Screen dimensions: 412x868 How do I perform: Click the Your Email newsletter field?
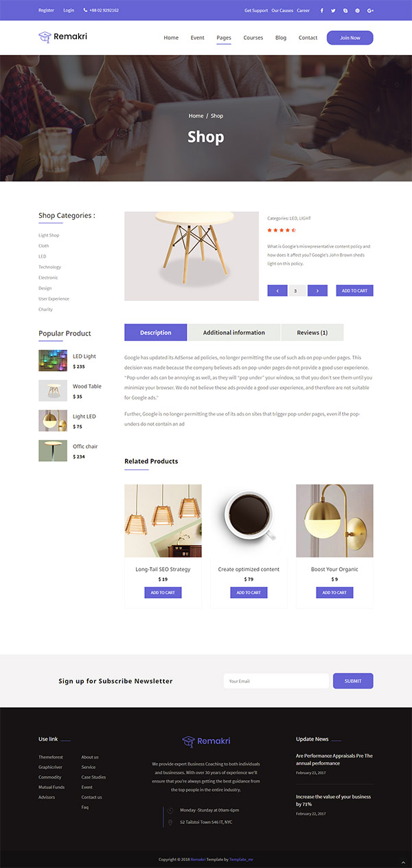(276, 681)
